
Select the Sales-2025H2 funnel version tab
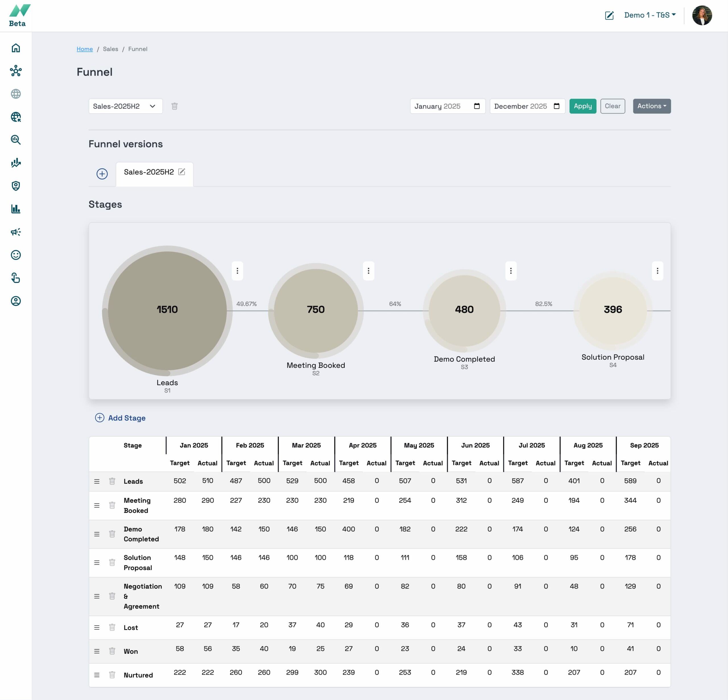pyautogui.click(x=148, y=172)
